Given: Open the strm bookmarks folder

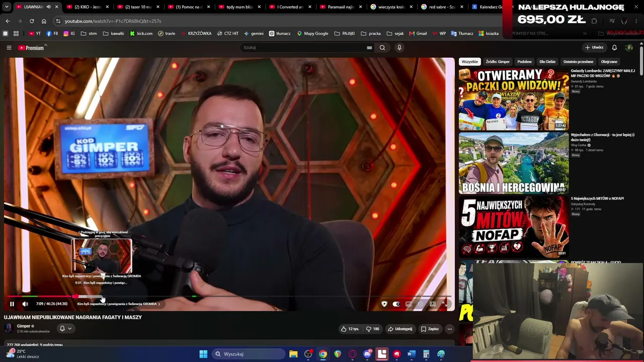Looking at the screenshot, I should coord(89,34).
